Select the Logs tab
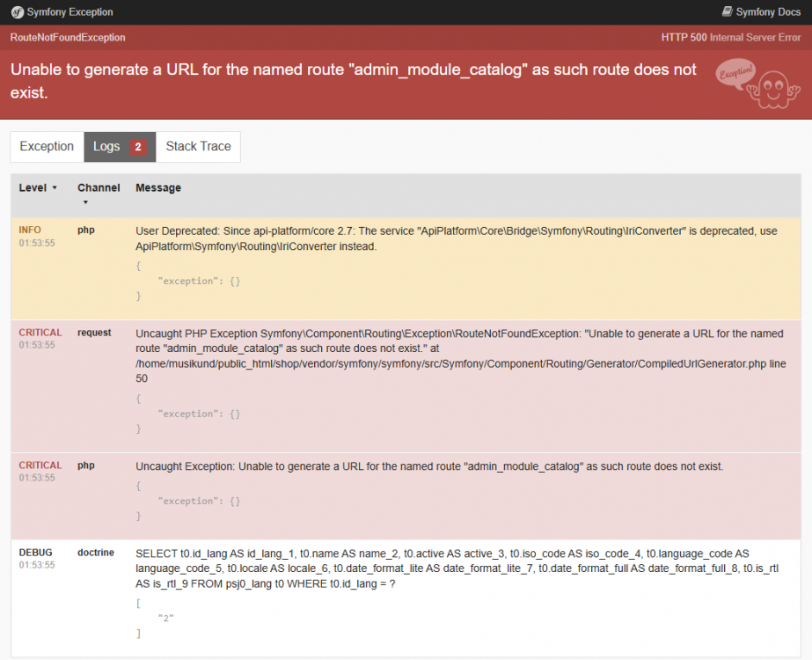The width and height of the screenshot is (812, 660). tap(106, 146)
